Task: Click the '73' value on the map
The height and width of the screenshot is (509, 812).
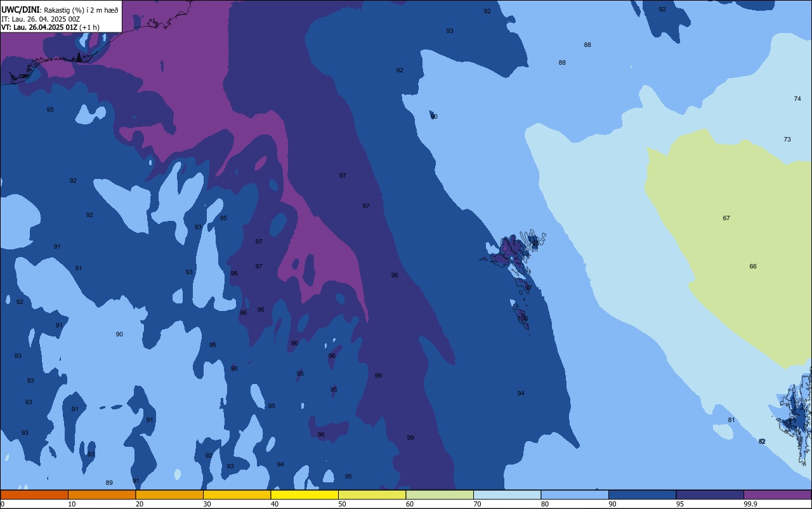Action: click(787, 140)
